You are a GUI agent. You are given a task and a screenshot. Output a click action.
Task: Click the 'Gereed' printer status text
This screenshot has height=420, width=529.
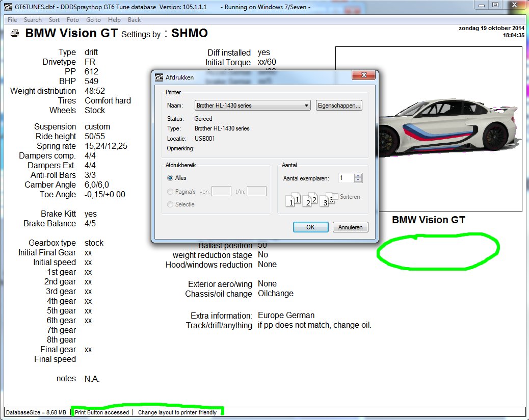point(203,119)
